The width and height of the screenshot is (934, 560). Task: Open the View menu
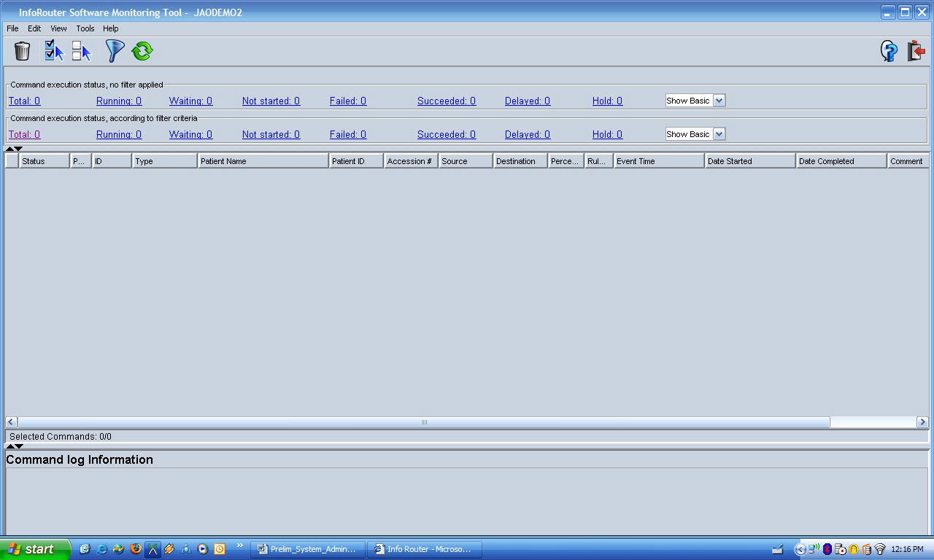58,28
